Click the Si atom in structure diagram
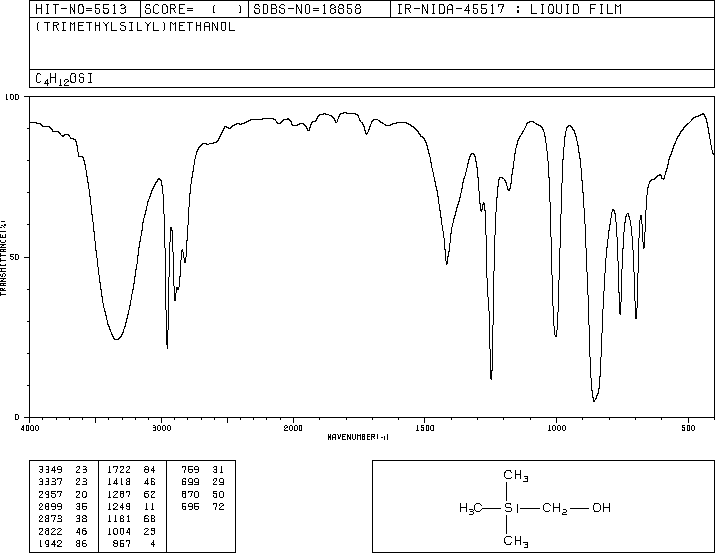Viewport: 715px width, 553px height. click(x=511, y=508)
